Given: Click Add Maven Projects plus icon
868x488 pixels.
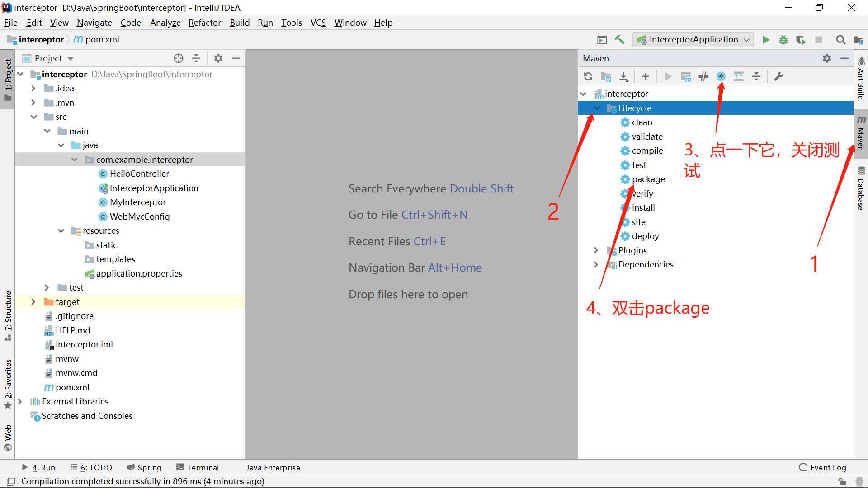Looking at the screenshot, I should tap(646, 77).
